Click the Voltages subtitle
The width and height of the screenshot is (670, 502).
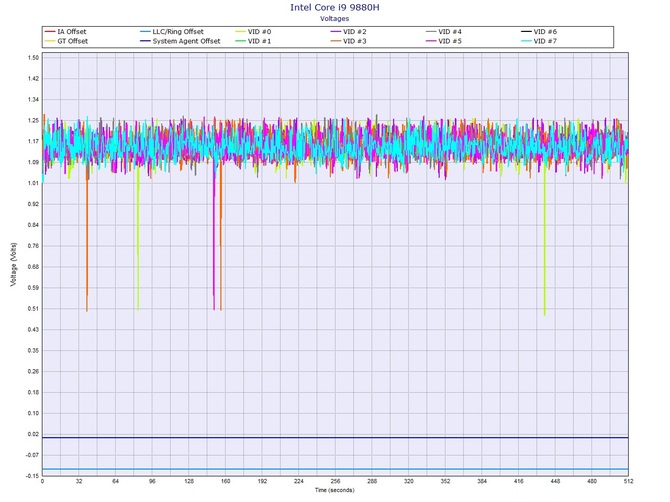pyautogui.click(x=335, y=18)
